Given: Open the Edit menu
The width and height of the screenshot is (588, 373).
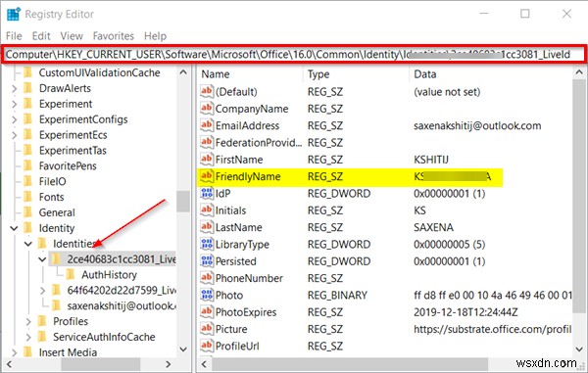Looking at the screenshot, I should (x=41, y=36).
